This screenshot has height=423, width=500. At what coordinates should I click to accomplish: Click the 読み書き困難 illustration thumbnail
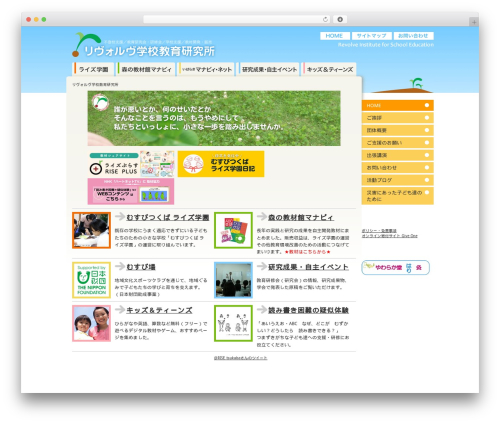(x=233, y=323)
